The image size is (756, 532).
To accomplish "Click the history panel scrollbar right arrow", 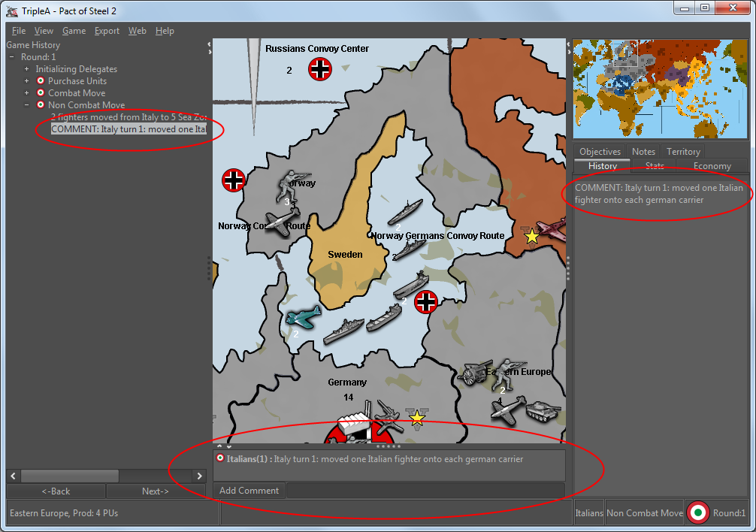I will 199,476.
